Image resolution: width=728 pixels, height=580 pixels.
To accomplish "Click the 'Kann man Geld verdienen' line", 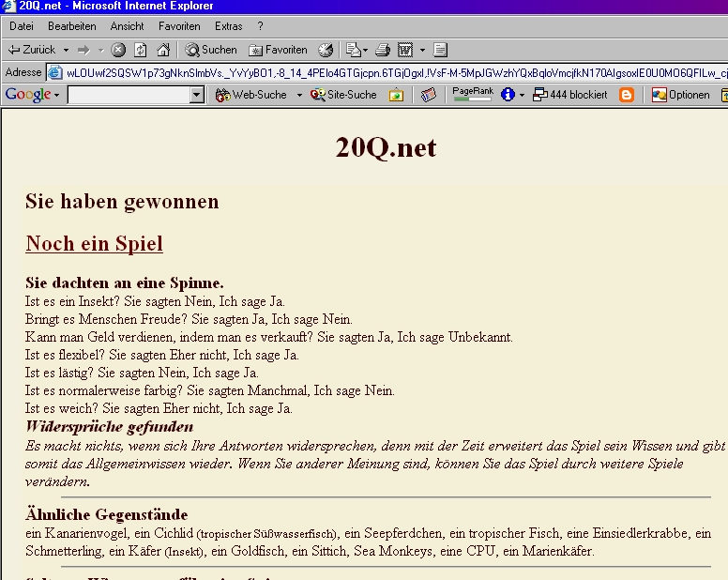I will click(269, 337).
